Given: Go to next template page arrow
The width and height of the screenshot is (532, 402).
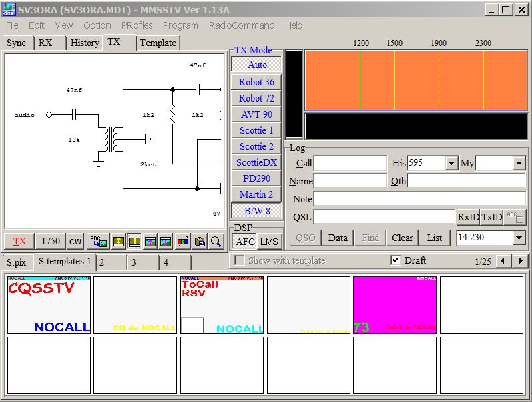Looking at the screenshot, I should click(x=521, y=261).
